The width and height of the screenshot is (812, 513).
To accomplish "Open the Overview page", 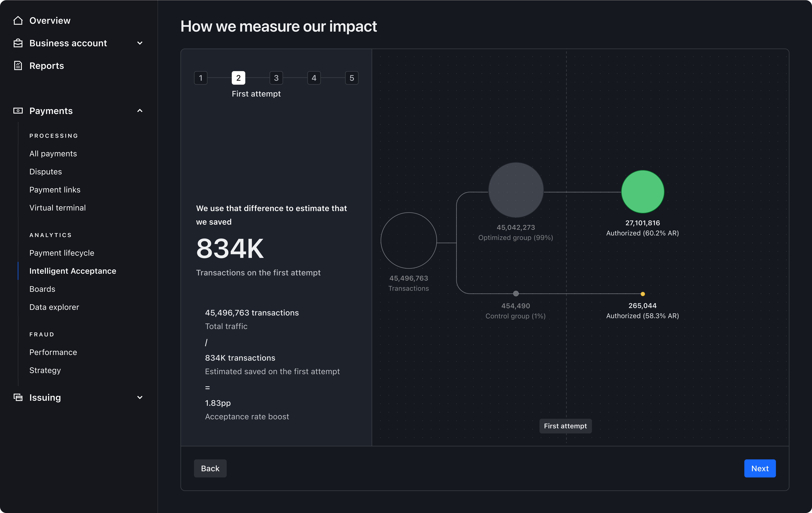I will coord(50,21).
